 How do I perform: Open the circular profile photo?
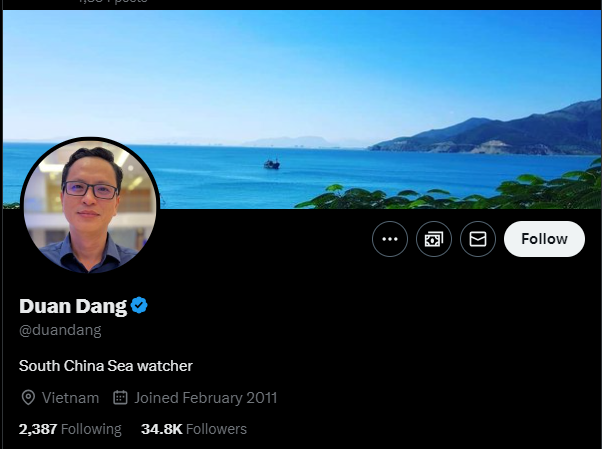pos(90,205)
